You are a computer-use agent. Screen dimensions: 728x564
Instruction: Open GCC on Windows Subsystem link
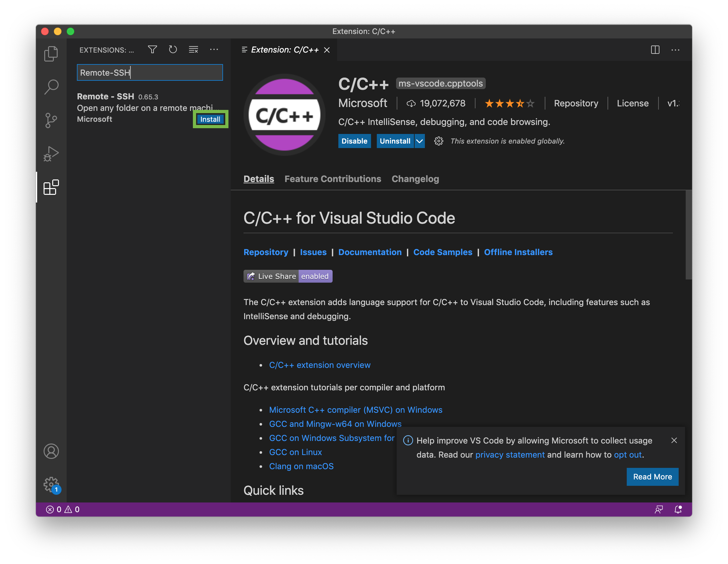(x=332, y=438)
